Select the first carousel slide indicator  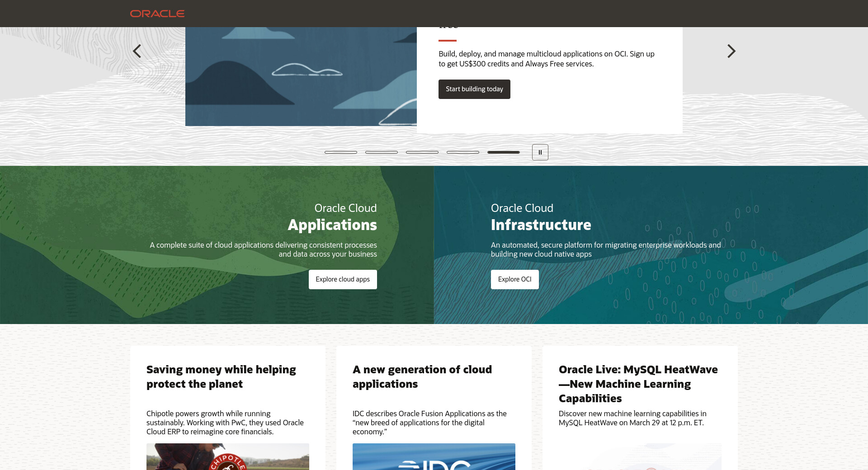(341, 152)
